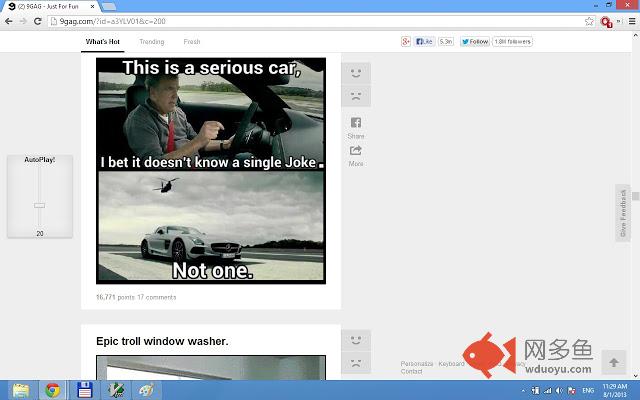This screenshot has height=400, width=640.
Task: Click the browser forward arrow
Action: (23, 21)
